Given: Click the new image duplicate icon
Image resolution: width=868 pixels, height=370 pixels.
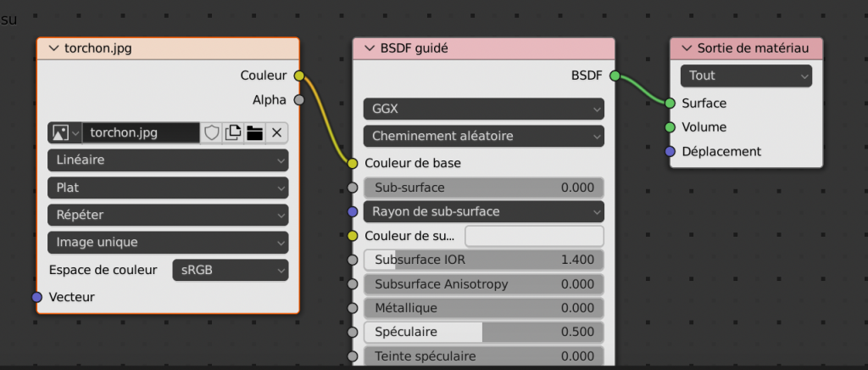Looking at the screenshot, I should click(233, 132).
